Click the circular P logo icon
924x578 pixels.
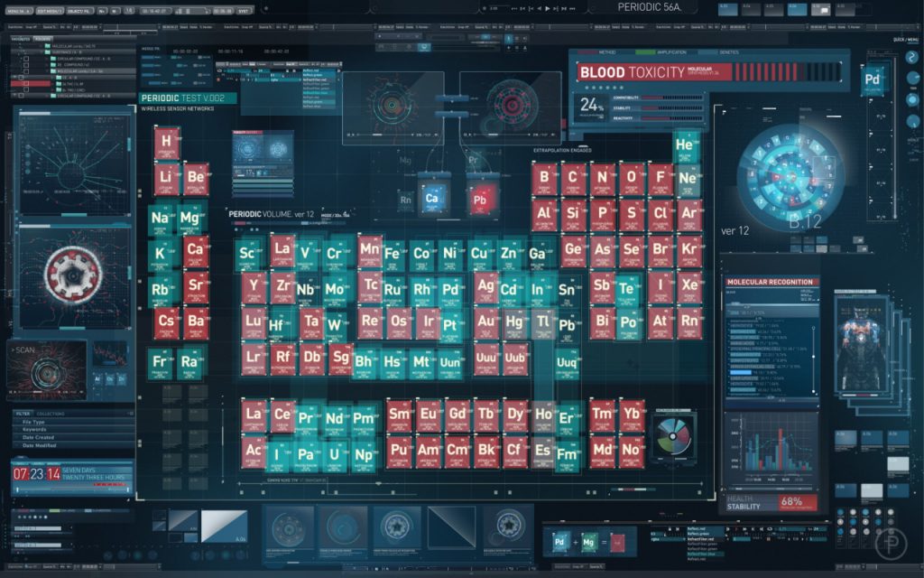[890, 543]
